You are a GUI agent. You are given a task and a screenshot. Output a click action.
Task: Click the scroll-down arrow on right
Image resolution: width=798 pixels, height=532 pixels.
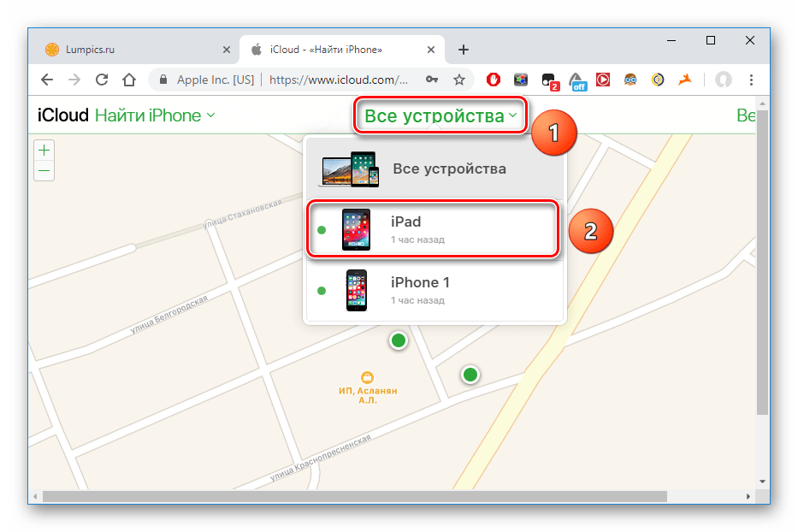click(x=762, y=481)
